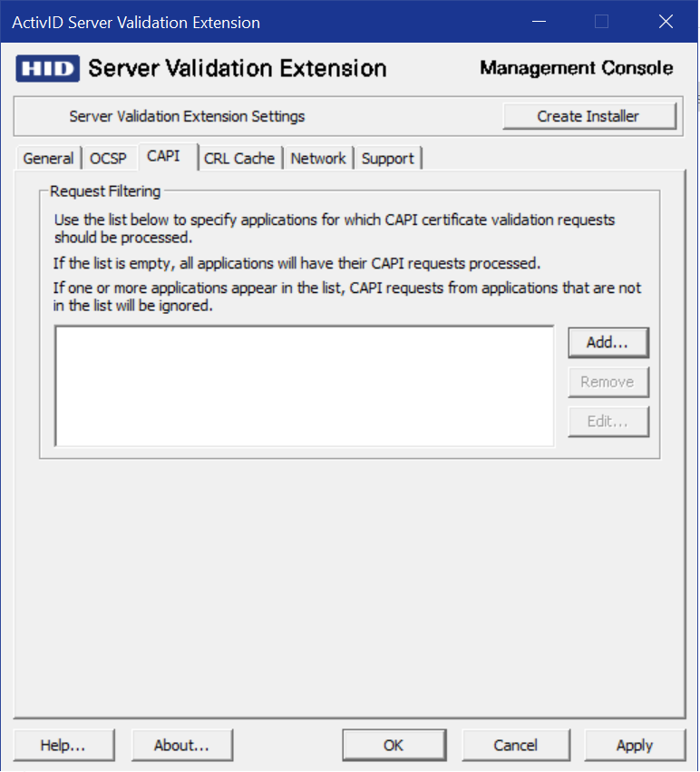Minimize the ActivID Server Validation Extension window
Image resolution: width=700 pixels, height=772 pixels.
click(x=539, y=22)
